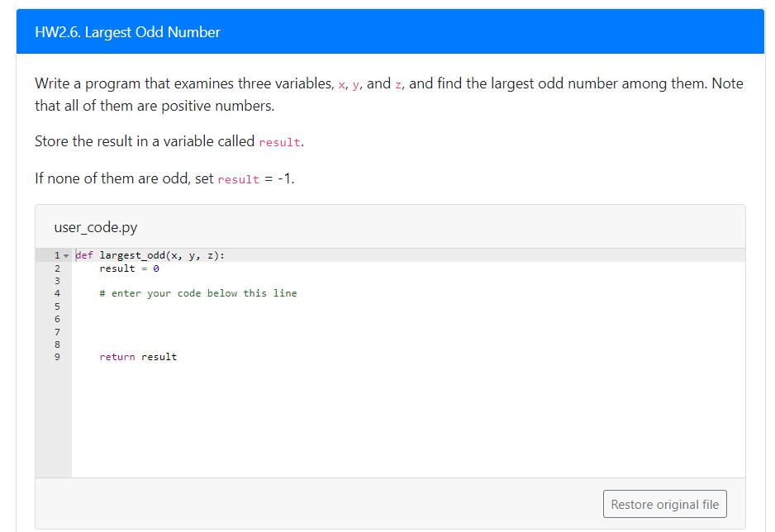Click the Restore original file button
Viewport: 775px width, 532px height.
pos(664,504)
